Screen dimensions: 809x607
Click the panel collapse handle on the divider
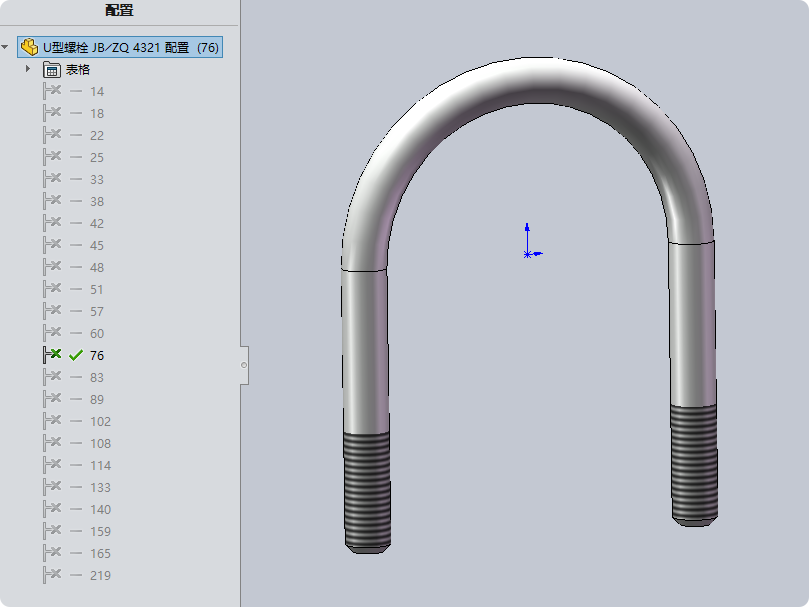[x=244, y=365]
